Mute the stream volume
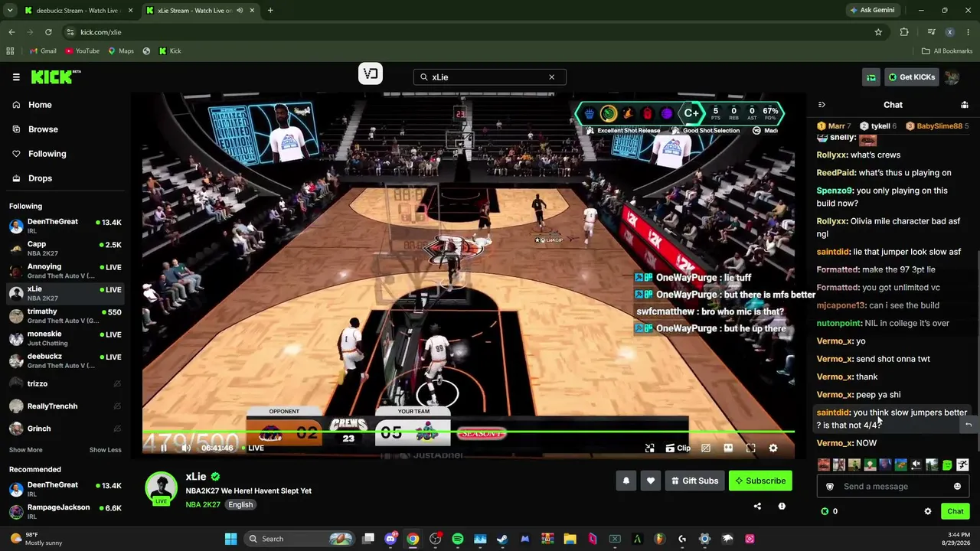Viewport: 980px width, 551px height. tap(186, 448)
